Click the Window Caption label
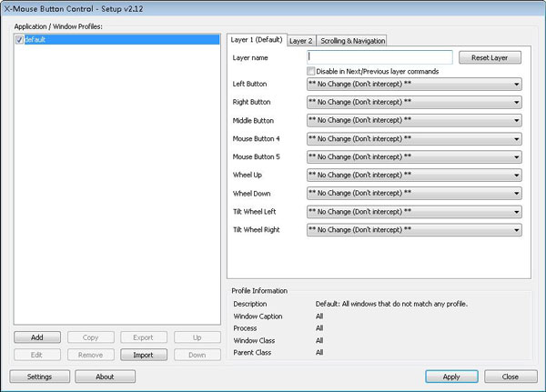The width and height of the screenshot is (546, 392). [x=258, y=317]
